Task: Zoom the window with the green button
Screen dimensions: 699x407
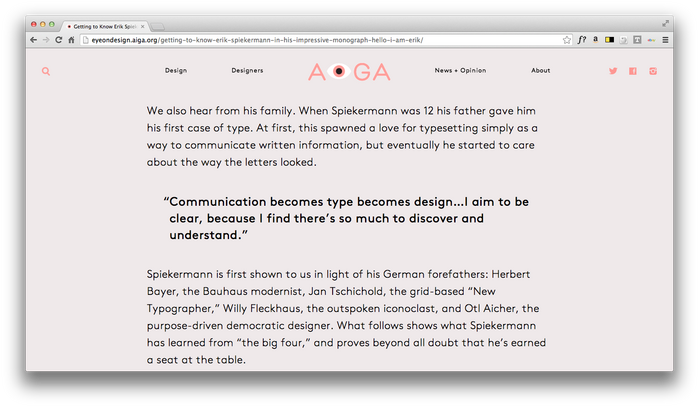Action: click(x=52, y=24)
